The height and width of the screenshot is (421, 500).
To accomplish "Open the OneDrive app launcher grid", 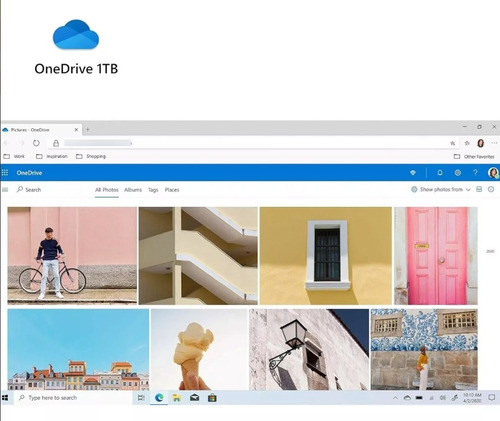I will tap(5, 173).
